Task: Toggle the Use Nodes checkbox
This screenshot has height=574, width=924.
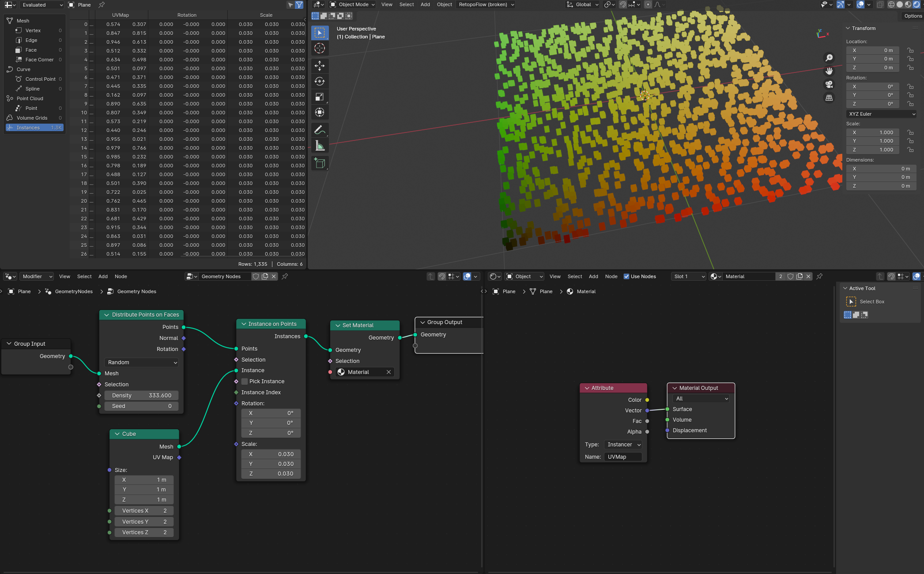Action: tap(626, 276)
